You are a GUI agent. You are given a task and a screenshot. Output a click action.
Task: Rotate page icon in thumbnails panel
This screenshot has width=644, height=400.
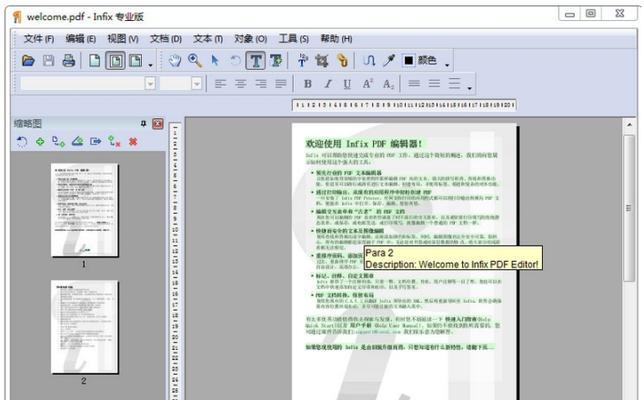[22, 142]
